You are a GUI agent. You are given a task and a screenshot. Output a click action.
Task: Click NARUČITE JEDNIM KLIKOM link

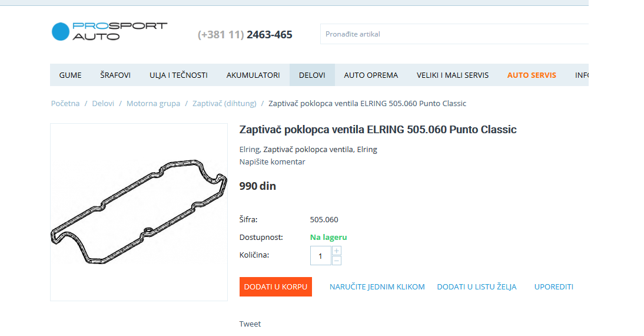(x=377, y=286)
